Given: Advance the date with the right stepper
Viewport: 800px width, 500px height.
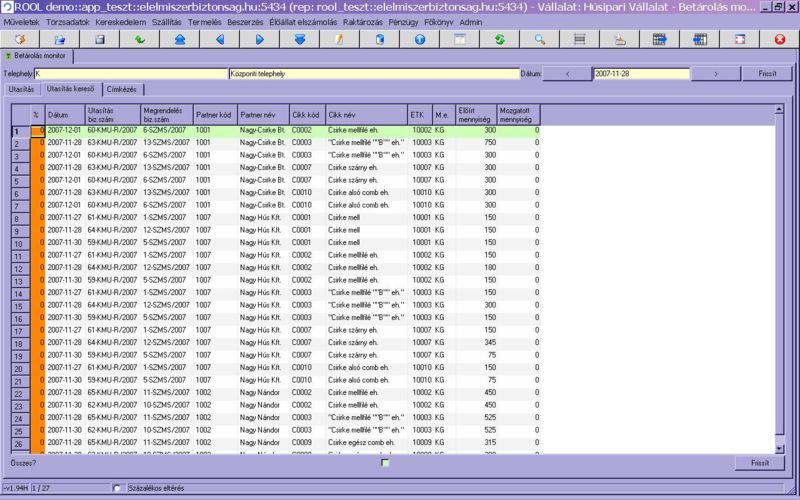Looking at the screenshot, I should (x=715, y=73).
